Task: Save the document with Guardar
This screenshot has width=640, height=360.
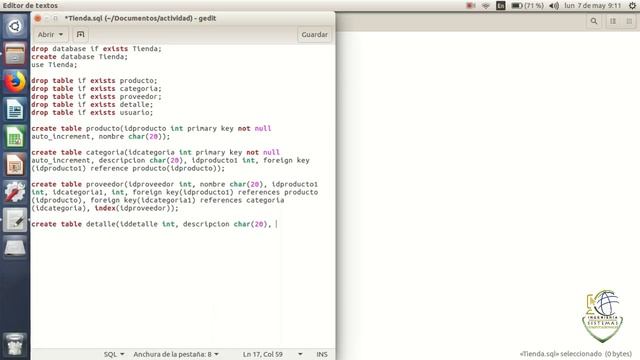Action: point(314,35)
